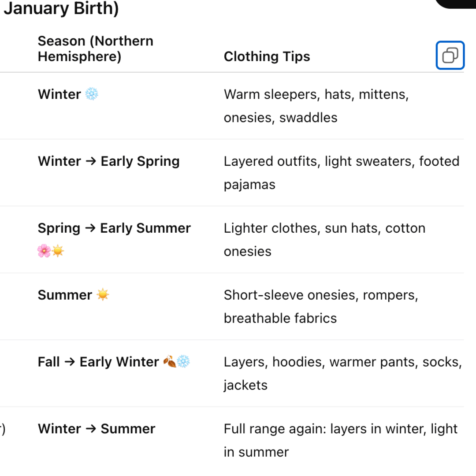Click the fallen leaf emoji

point(169,361)
